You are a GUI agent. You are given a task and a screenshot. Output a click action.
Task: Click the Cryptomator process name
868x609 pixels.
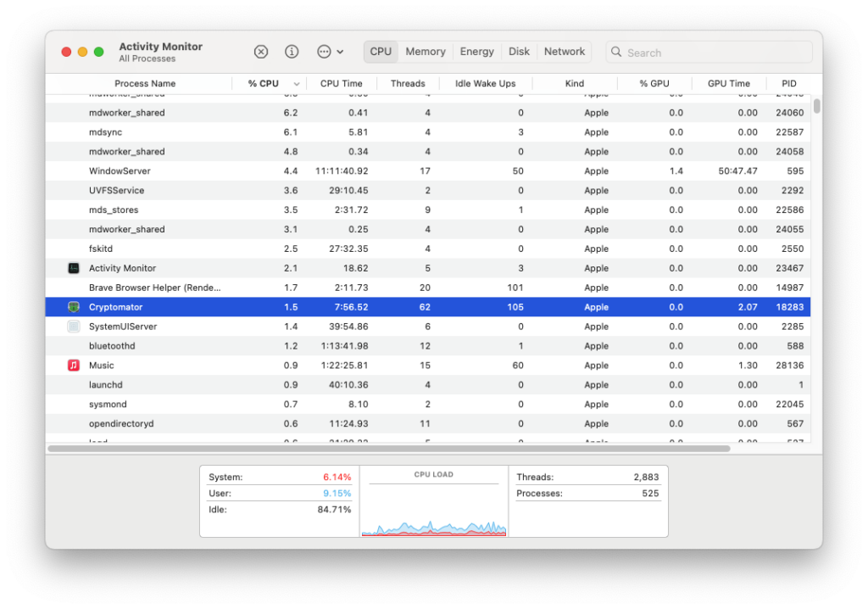(x=115, y=307)
